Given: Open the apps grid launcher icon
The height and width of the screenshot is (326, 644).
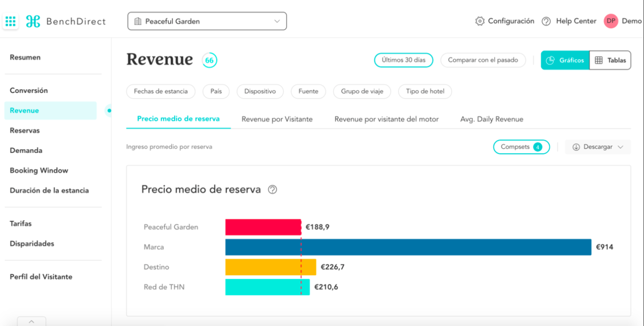Looking at the screenshot, I should pyautogui.click(x=10, y=21).
